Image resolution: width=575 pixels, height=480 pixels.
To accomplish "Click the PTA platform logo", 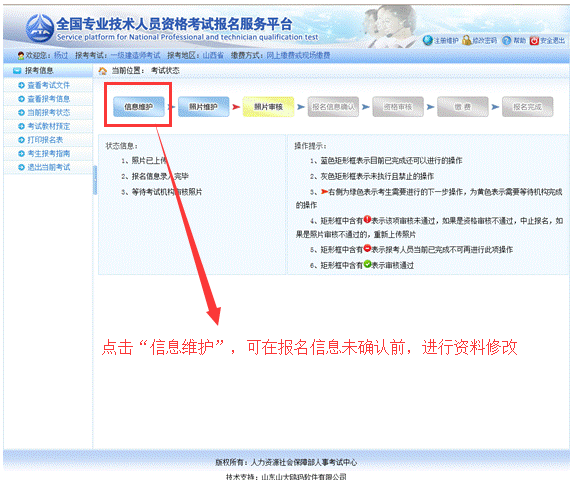I will coord(40,28).
